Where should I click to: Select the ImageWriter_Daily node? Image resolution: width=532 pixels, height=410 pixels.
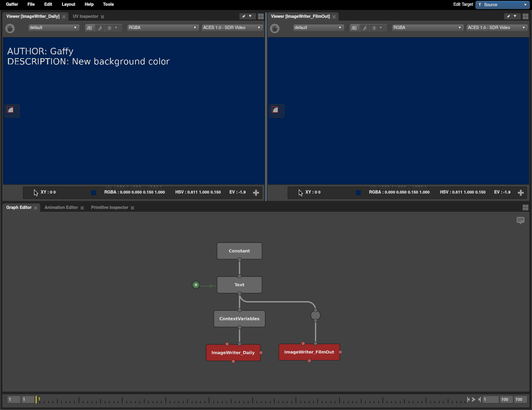coord(233,353)
